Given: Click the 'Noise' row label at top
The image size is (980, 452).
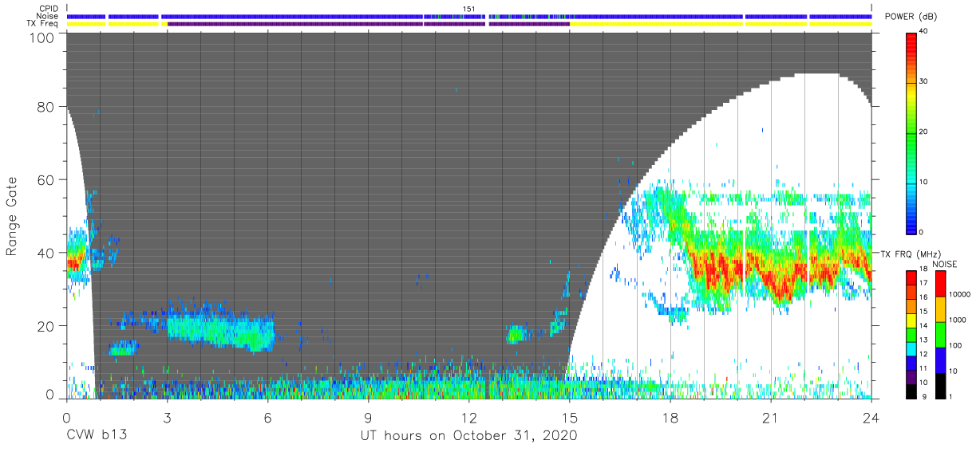Looking at the screenshot, I should pyautogui.click(x=49, y=16).
